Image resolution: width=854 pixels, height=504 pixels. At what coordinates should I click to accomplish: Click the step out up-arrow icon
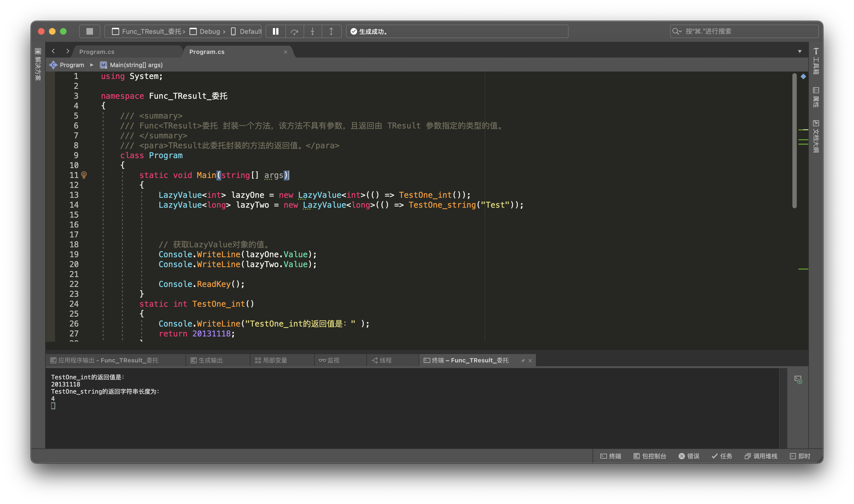[x=332, y=31]
